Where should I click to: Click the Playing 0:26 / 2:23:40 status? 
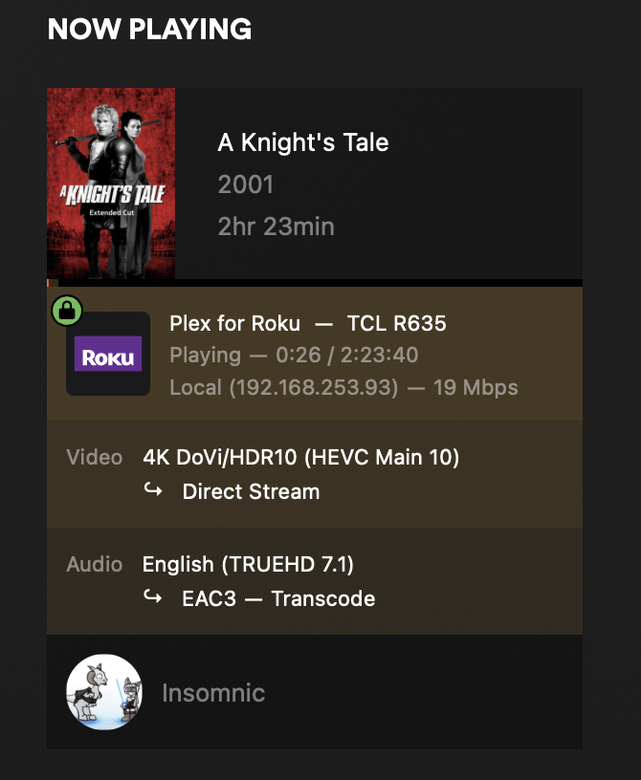[x=294, y=355]
